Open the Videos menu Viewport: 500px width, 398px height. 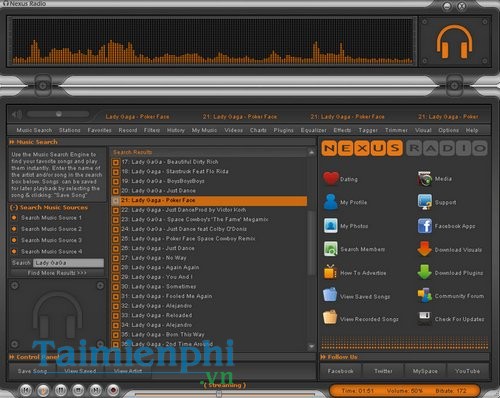coord(233,130)
